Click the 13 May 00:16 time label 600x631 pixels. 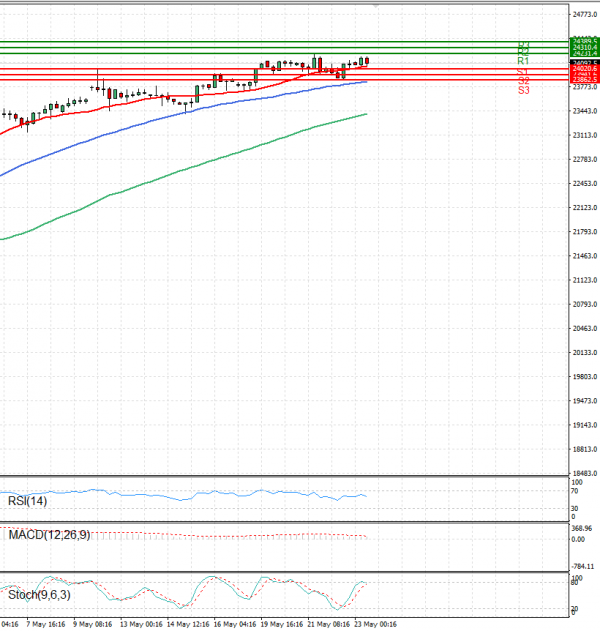[x=141, y=625]
